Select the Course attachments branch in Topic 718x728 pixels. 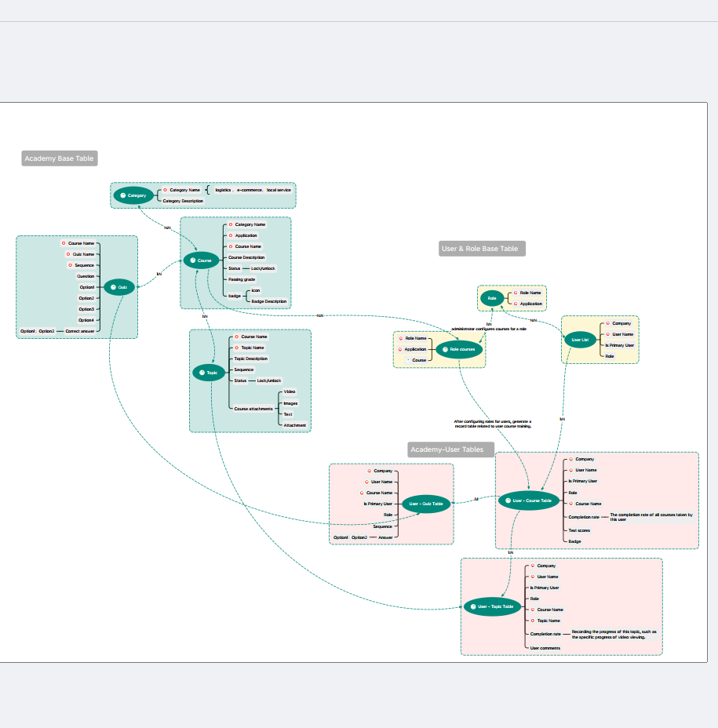(253, 409)
